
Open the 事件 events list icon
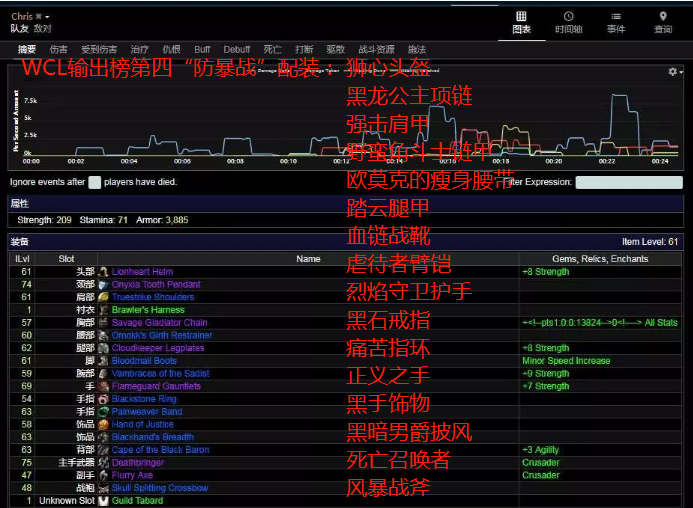[616, 16]
